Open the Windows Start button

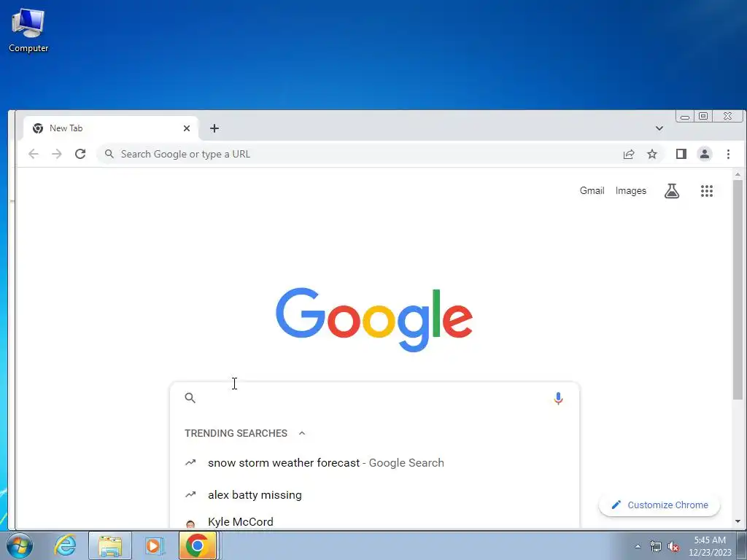click(19, 545)
